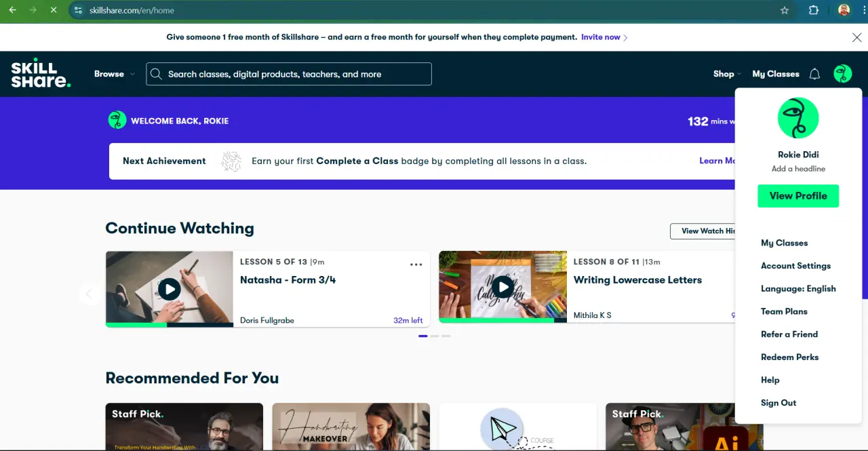Open Team Plans
This screenshot has width=868, height=451.
coord(784,311)
